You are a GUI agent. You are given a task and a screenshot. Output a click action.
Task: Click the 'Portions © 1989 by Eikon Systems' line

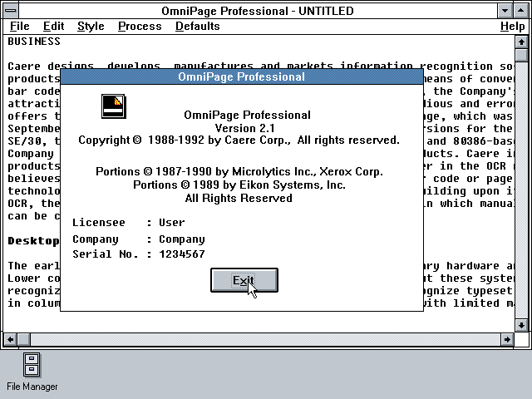coord(239,185)
